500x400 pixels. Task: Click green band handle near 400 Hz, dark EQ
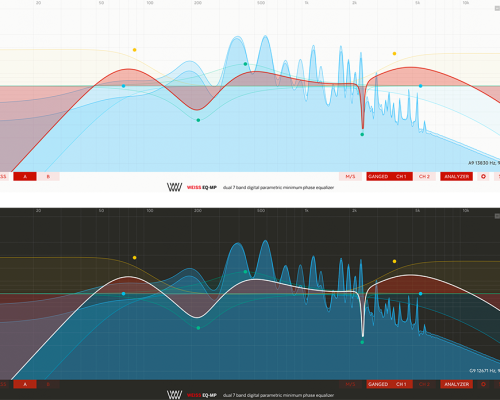click(x=245, y=272)
